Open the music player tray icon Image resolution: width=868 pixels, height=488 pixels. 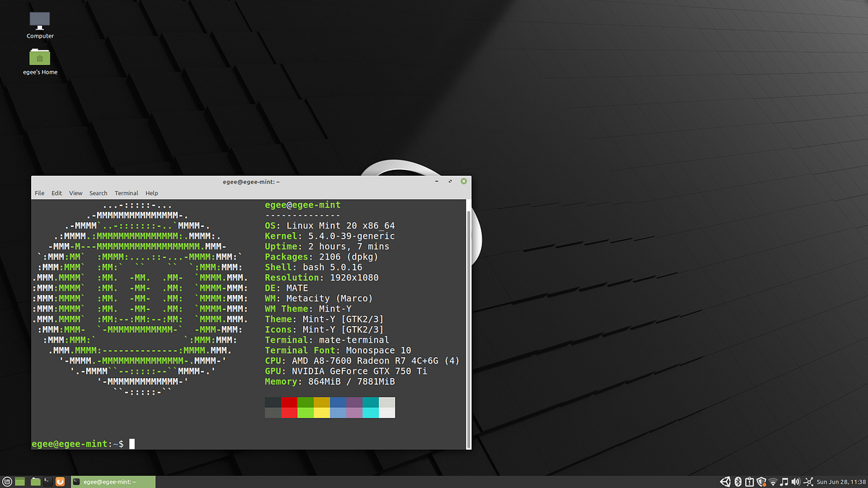[785, 481]
